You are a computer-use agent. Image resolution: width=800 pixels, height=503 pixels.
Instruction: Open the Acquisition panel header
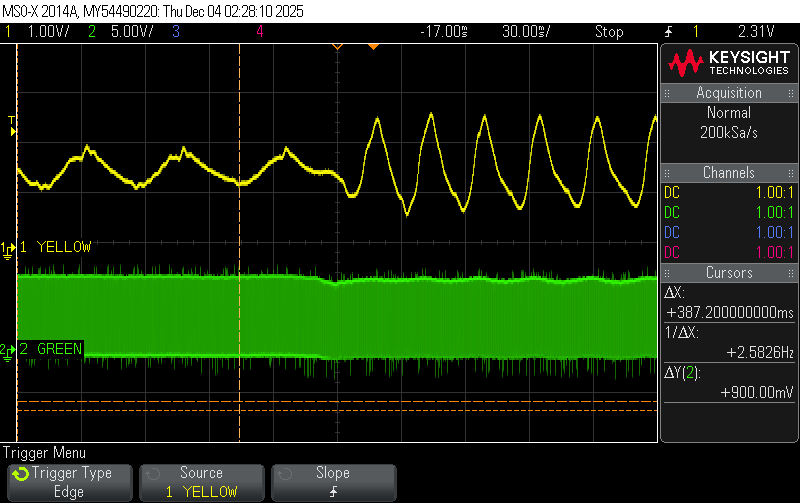[x=729, y=93]
